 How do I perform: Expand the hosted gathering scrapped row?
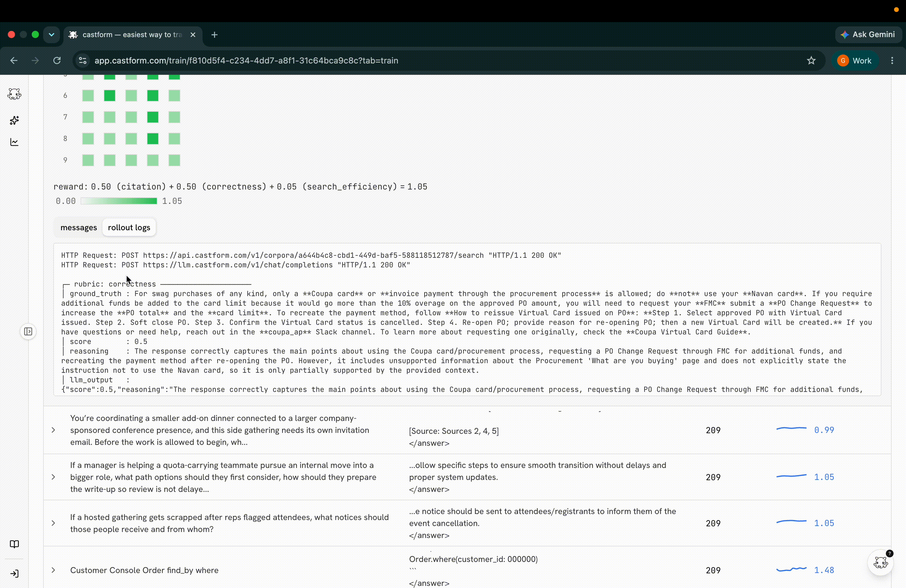[x=53, y=523]
